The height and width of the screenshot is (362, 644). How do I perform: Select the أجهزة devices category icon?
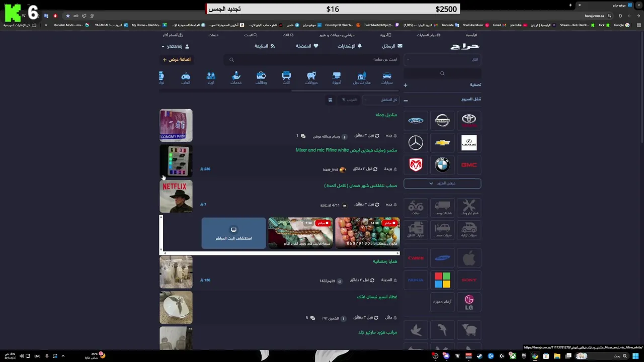[337, 78]
